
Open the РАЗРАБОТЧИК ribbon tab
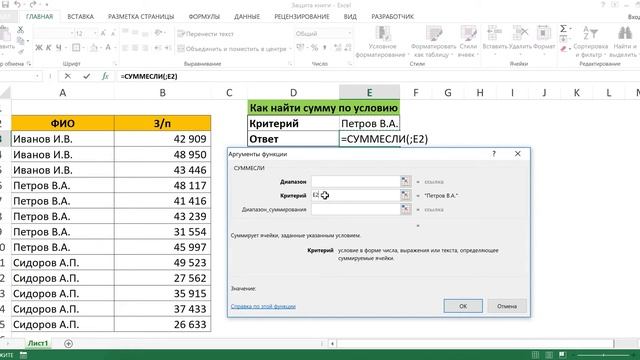click(x=392, y=17)
